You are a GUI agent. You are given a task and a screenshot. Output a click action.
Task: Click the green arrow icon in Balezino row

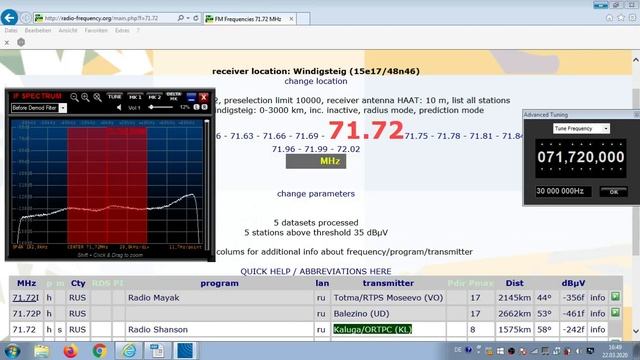point(615,313)
